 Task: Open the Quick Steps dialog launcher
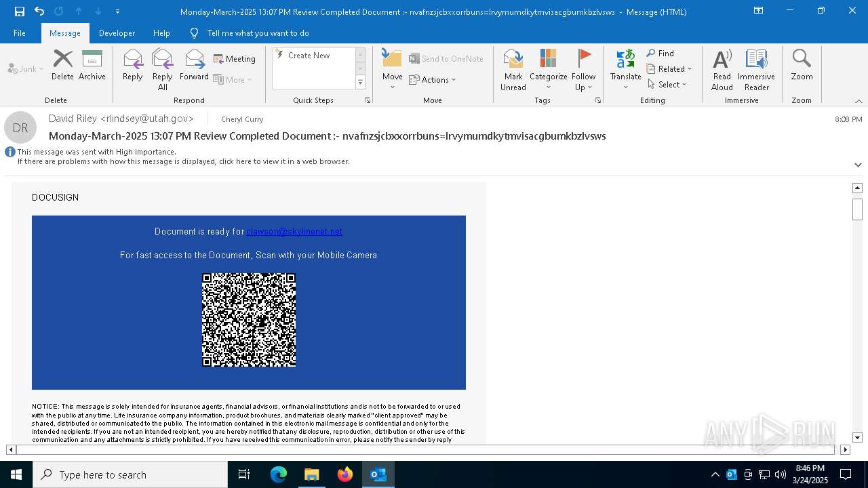click(x=368, y=100)
